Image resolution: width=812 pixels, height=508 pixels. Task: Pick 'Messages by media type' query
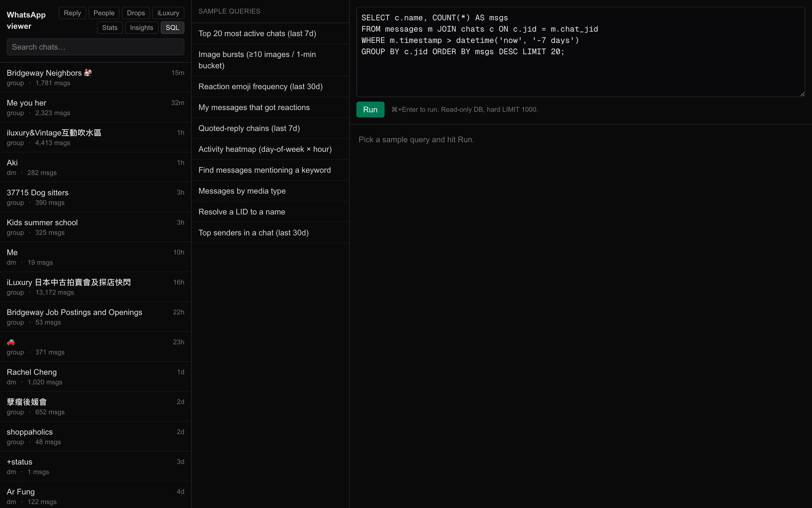tap(270, 191)
